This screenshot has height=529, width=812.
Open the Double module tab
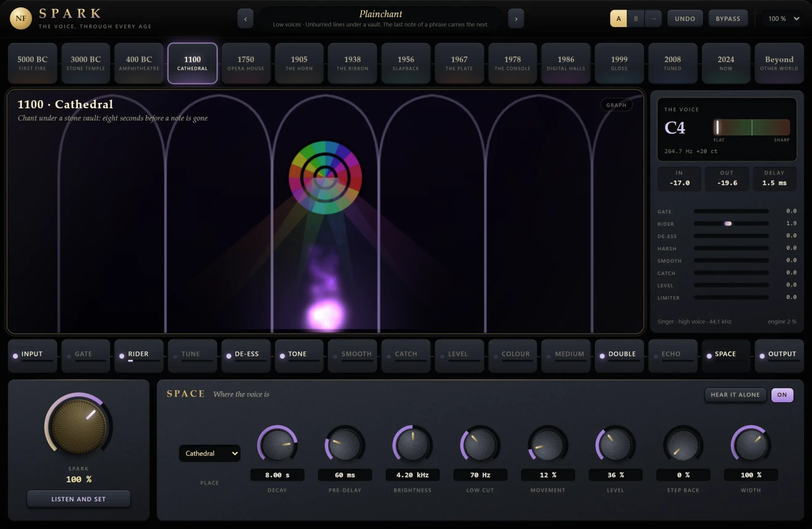(x=619, y=355)
